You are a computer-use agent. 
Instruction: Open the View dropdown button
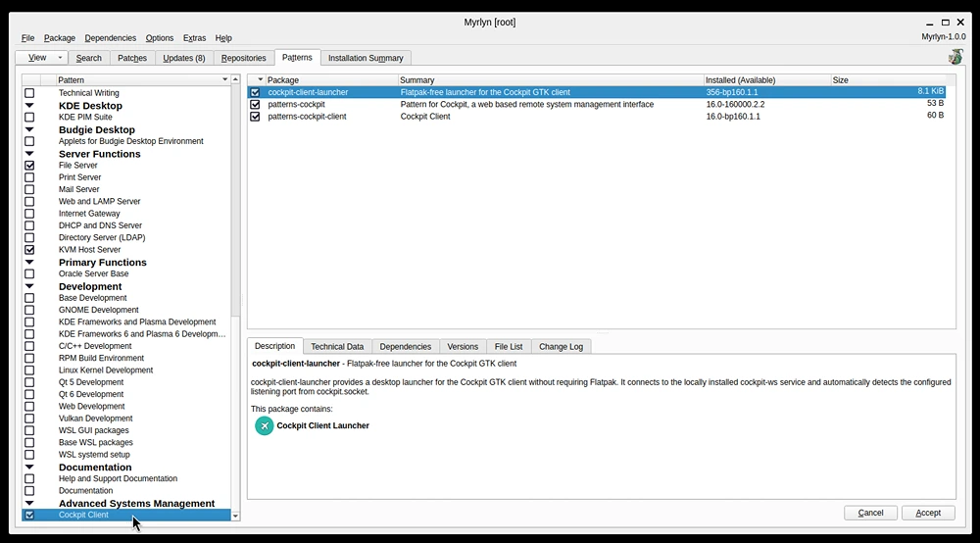(41, 58)
